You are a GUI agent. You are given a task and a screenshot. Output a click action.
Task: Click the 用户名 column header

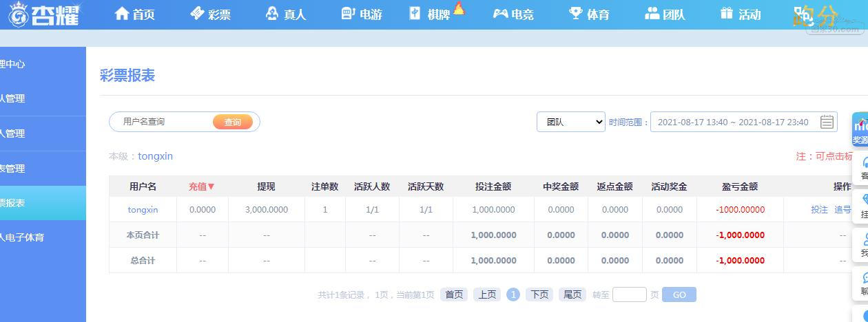tap(143, 186)
